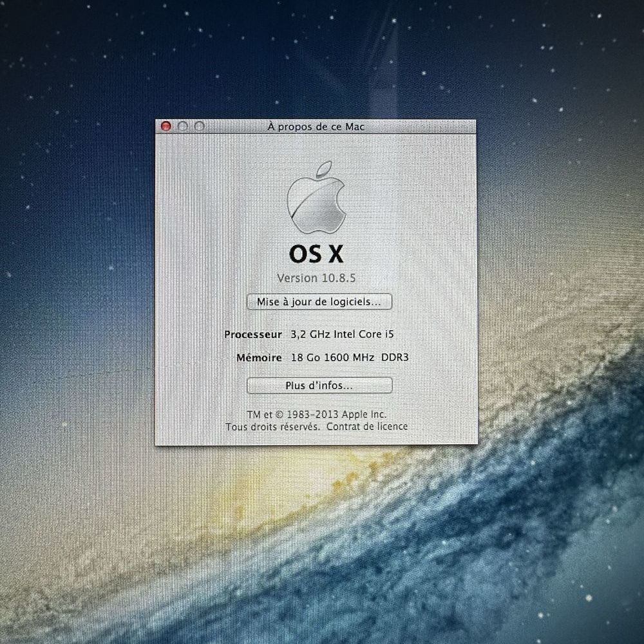The height and width of the screenshot is (644, 644).
Task: Click the Apple logo in the About window
Action: (316, 197)
